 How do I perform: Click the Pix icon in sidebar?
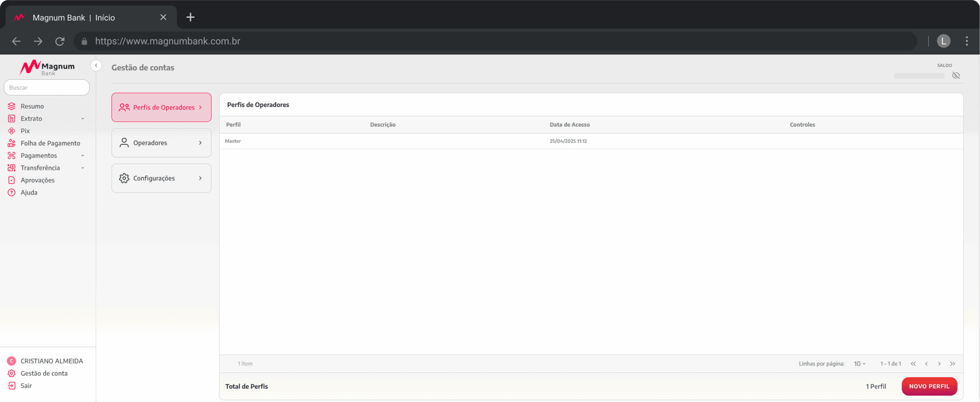(x=11, y=131)
